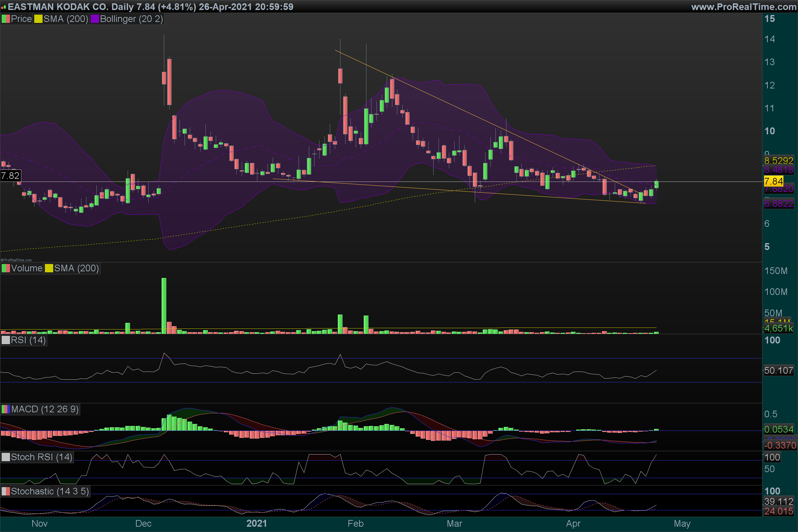Click the small ProRealTime.com copyright text

(x=17, y=260)
